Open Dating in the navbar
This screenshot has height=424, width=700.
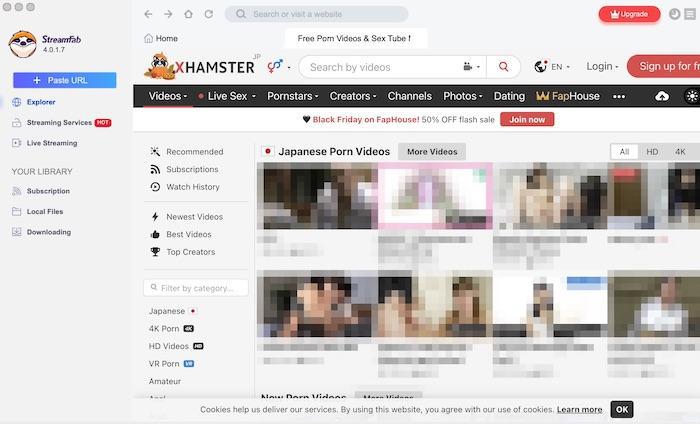point(509,96)
